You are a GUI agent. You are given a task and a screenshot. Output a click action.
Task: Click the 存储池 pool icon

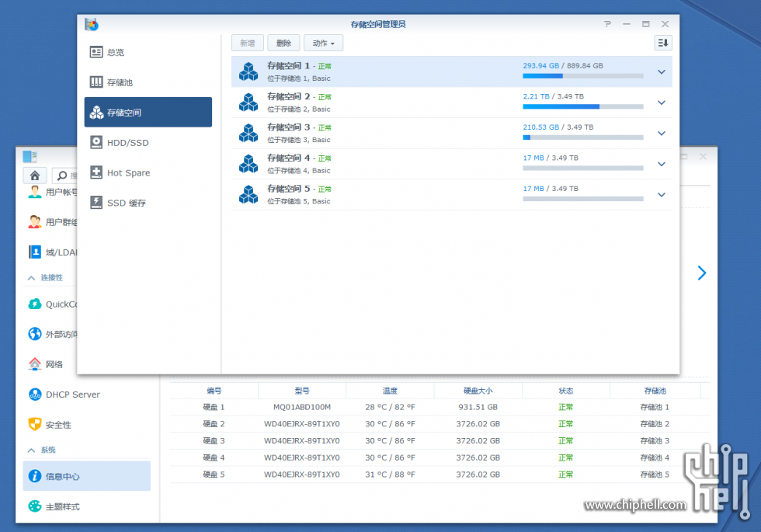(96, 82)
